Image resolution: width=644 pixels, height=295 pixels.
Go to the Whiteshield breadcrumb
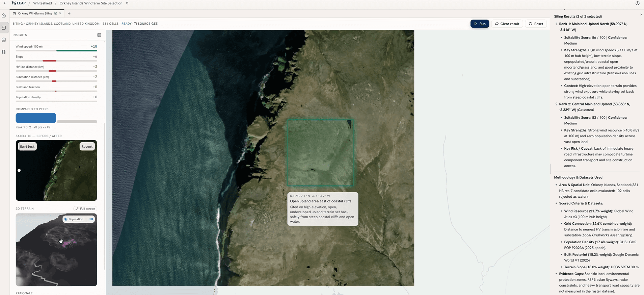43,3
